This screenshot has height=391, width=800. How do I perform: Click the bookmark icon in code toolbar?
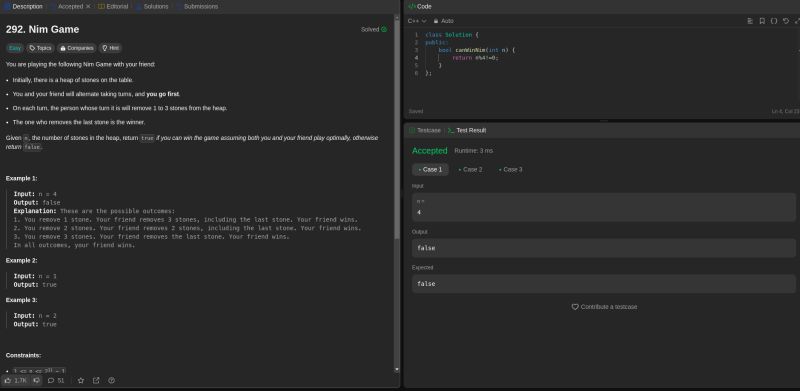[x=762, y=21]
